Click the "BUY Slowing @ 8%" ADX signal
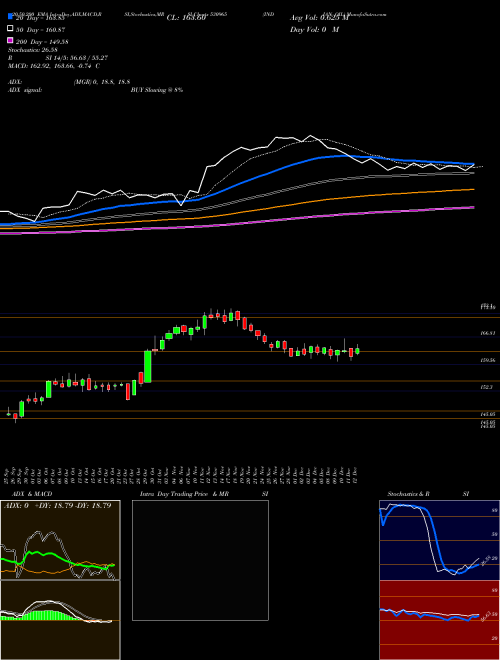This screenshot has width=500, height=660. click(x=157, y=90)
